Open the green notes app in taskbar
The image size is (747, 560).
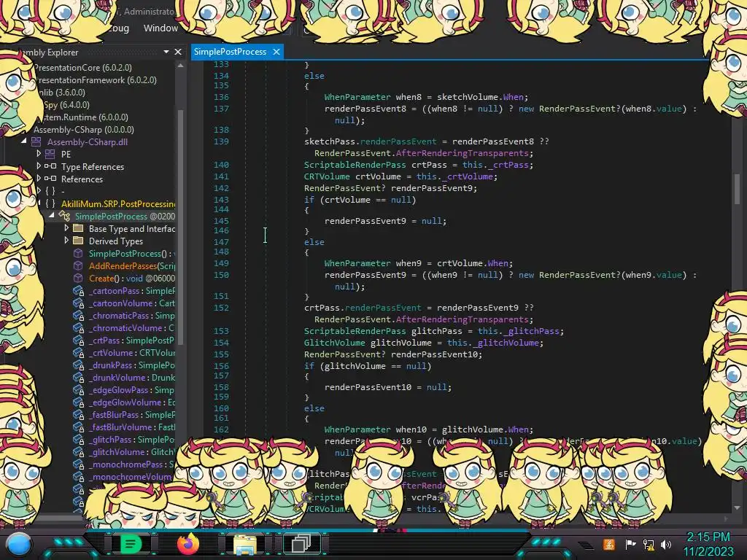131,543
